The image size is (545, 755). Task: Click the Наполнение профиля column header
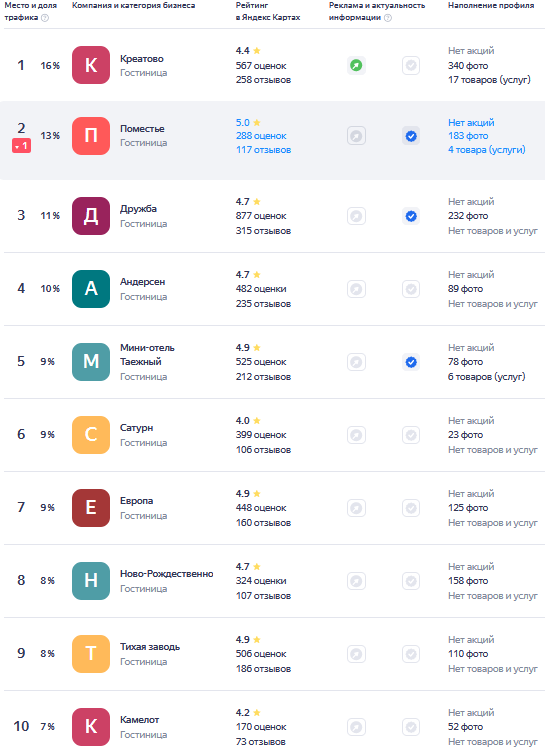coord(491,5)
